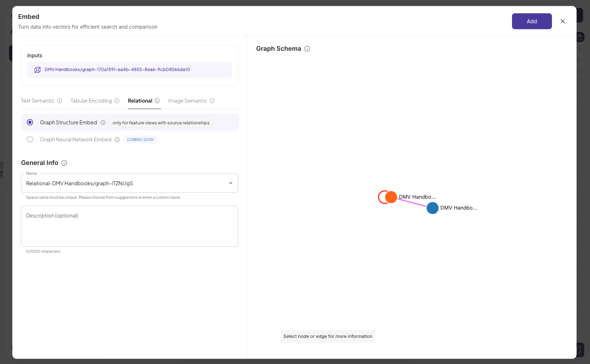The height and width of the screenshot is (364, 590).
Task: Expand the Name suggestions dropdown
Action: [231, 183]
